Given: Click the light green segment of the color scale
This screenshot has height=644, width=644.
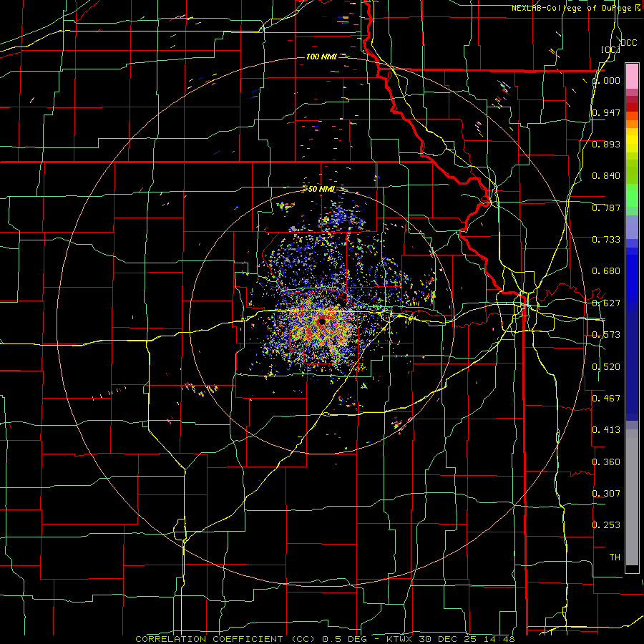Looking at the screenshot, I should click(632, 195).
